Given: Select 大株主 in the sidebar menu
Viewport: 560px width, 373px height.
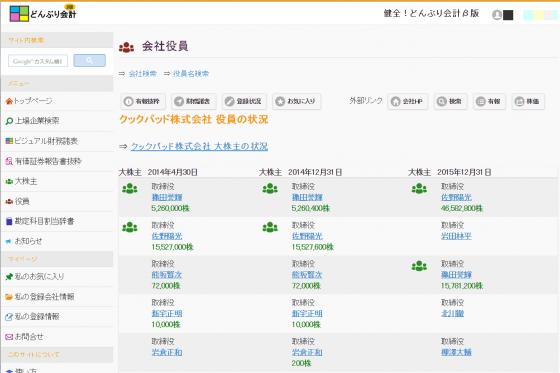Looking at the screenshot, I should [21, 181].
